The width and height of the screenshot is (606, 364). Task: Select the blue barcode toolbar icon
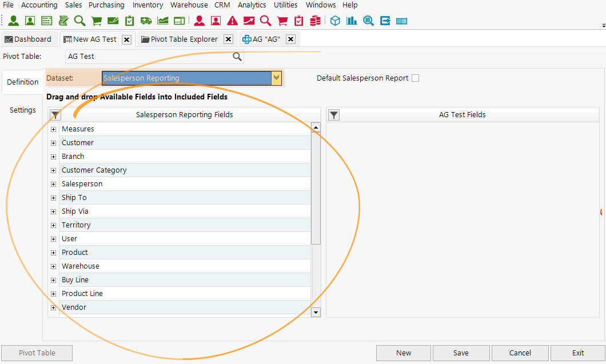pyautogui.click(x=400, y=21)
